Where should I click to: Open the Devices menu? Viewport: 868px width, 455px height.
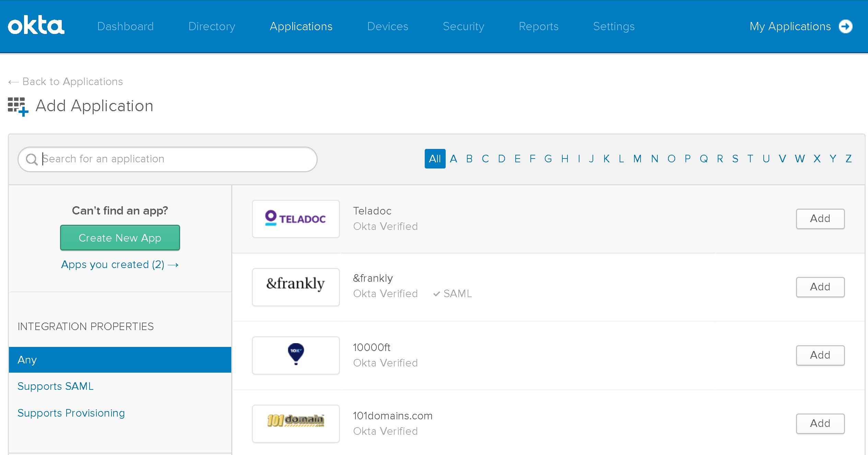388,26
